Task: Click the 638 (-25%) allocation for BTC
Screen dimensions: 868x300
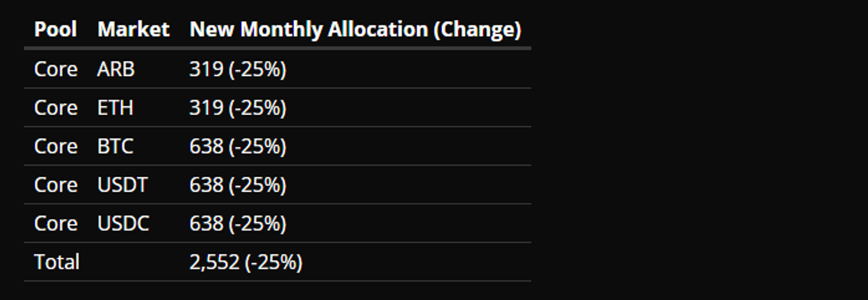Action: pyautogui.click(x=238, y=147)
